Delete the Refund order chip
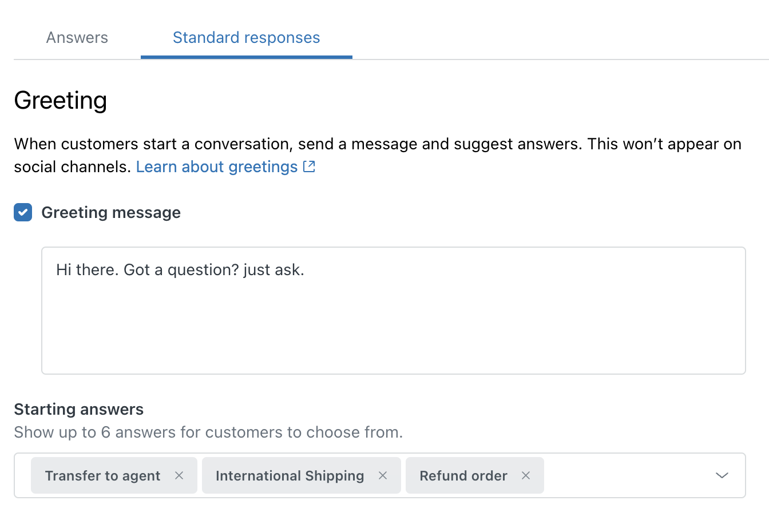Screen dimensions: 769x532 tap(526, 475)
